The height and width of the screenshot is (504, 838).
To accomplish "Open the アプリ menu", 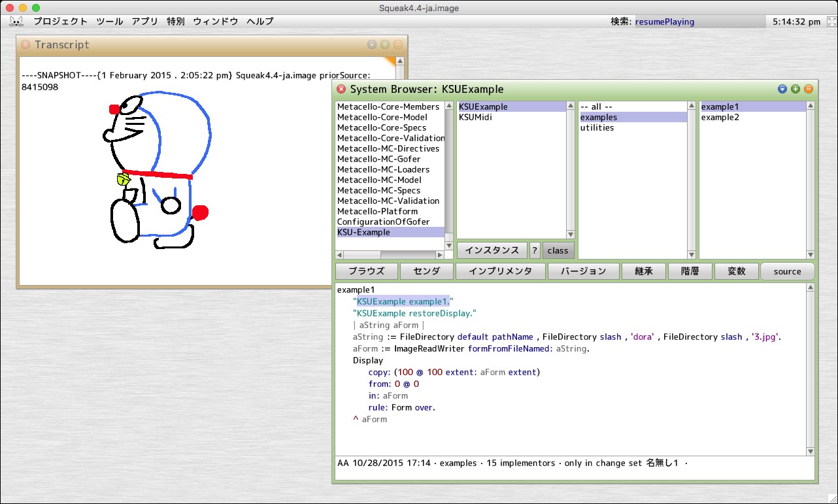I will (x=144, y=22).
